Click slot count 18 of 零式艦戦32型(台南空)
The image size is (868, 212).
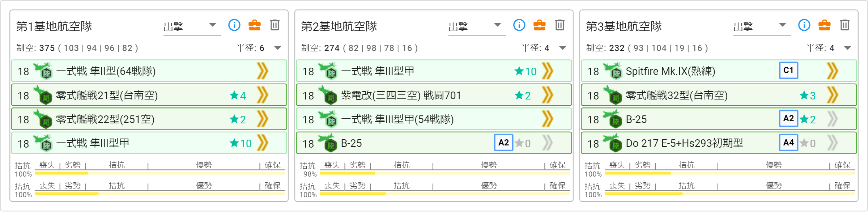(593, 96)
